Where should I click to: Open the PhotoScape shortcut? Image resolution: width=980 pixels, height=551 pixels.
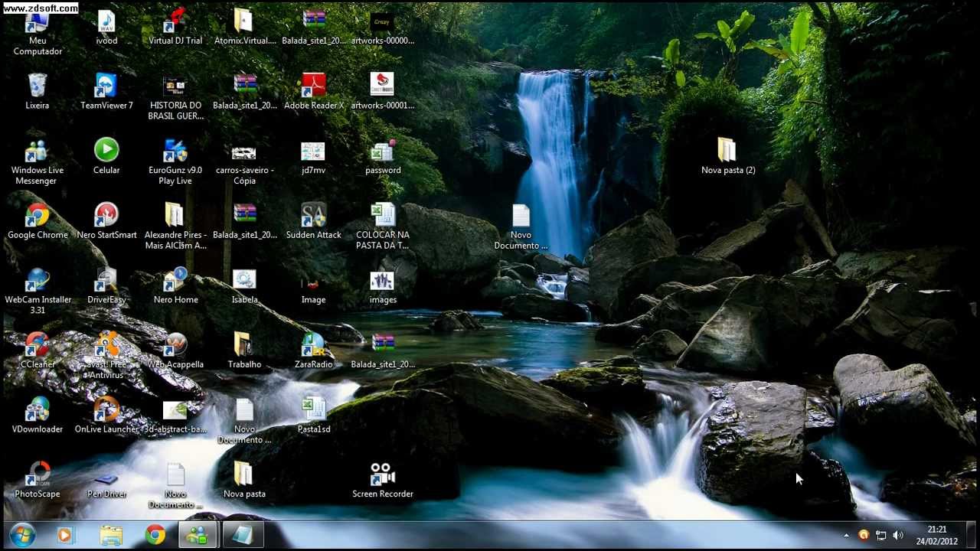click(x=37, y=480)
